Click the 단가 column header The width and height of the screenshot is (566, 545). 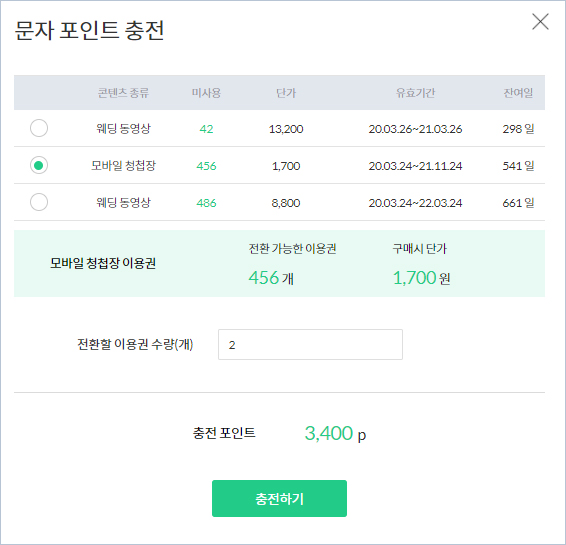286,93
